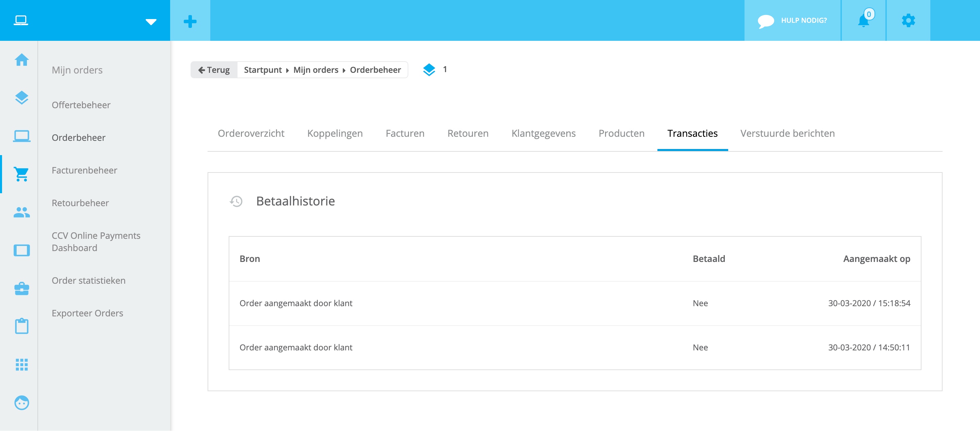The image size is (980, 431).
Task: Expand the shop selector dropdown arrow
Action: pos(151,22)
